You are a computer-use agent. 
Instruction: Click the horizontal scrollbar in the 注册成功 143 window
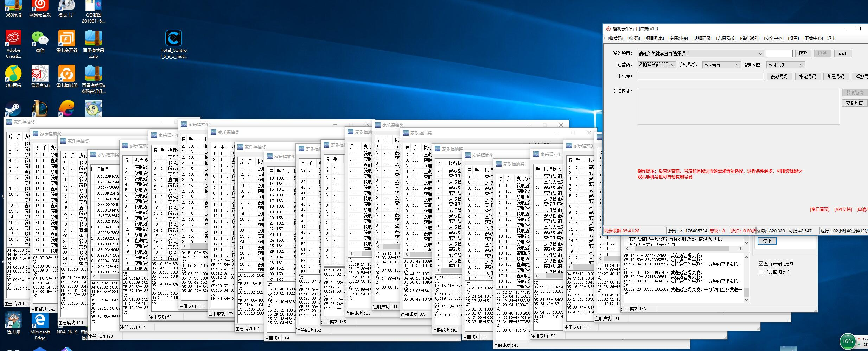[684, 249]
